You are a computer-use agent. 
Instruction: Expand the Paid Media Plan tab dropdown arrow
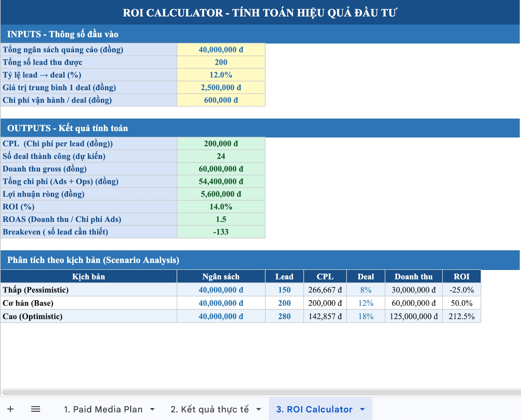152,409
